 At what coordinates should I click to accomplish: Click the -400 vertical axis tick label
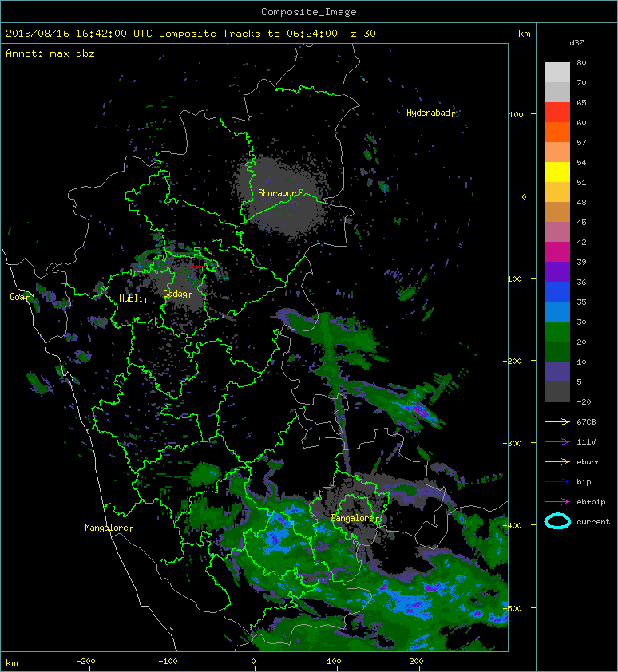[x=513, y=525]
